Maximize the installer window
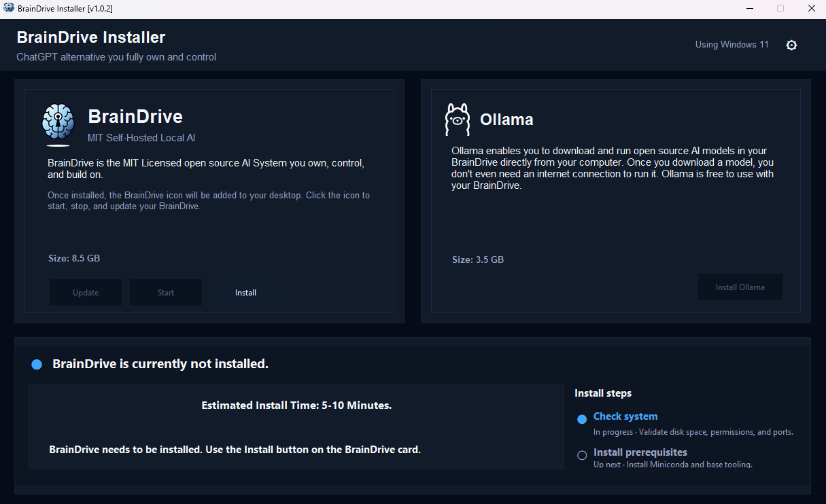826x504 pixels. [780, 8]
